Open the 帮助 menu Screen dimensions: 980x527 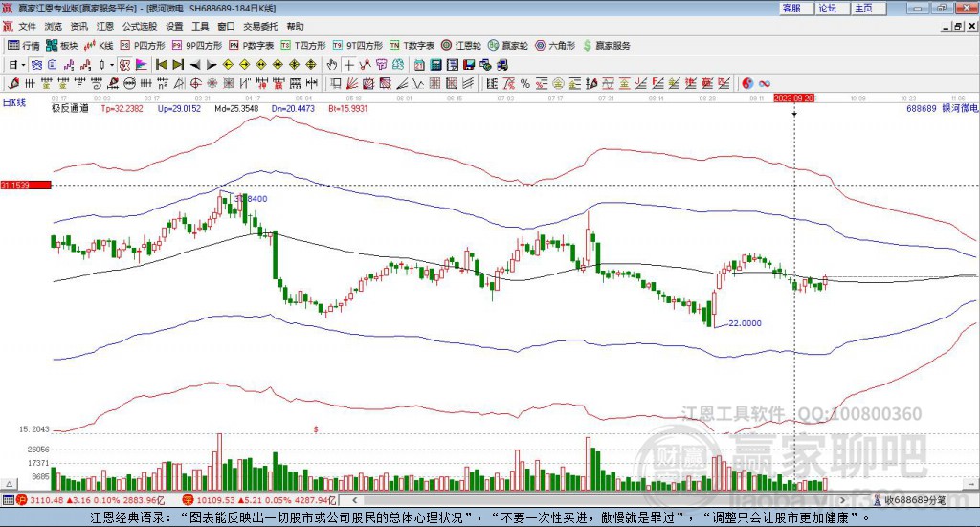(x=295, y=26)
